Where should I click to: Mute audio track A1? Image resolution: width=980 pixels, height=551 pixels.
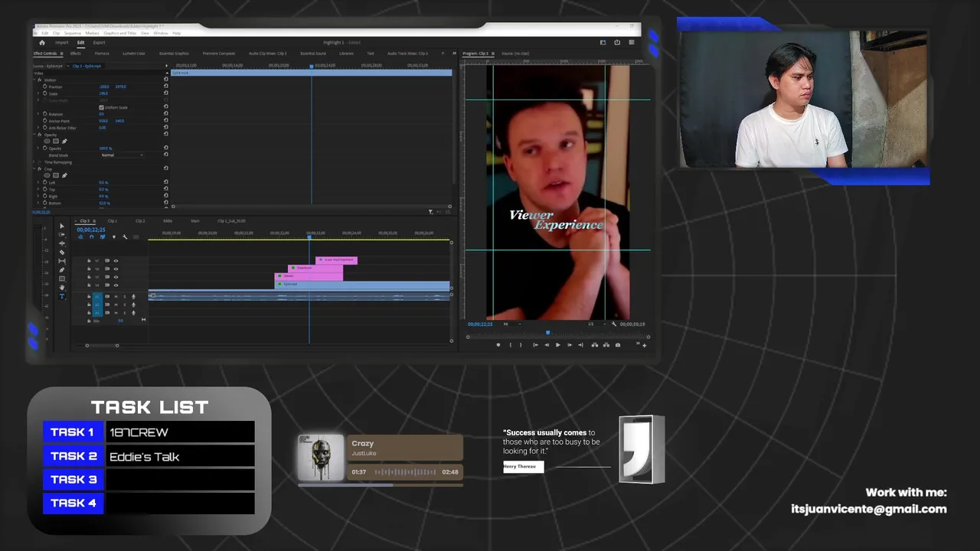(x=116, y=297)
